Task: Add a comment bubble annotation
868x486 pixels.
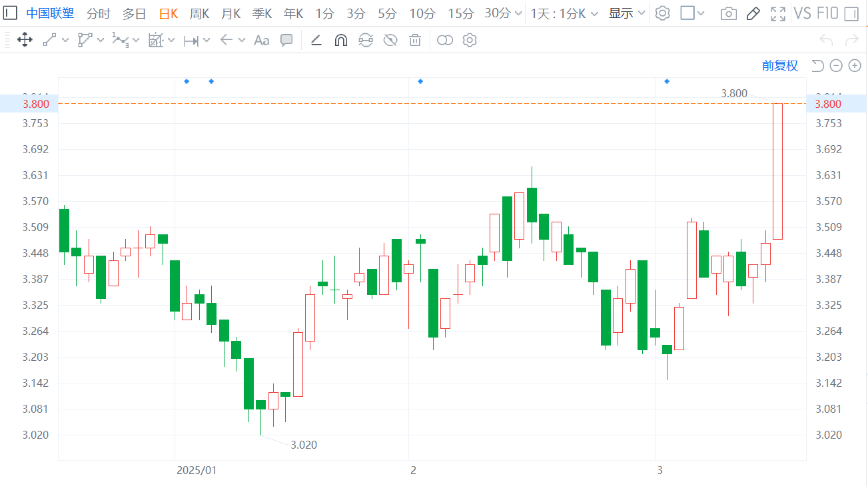Action: coord(286,41)
